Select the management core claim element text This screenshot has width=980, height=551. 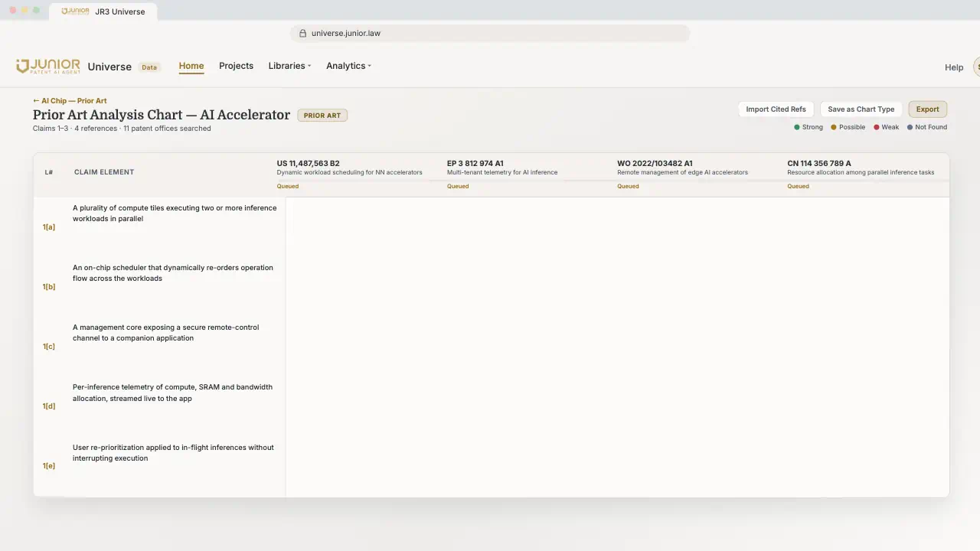pos(166,333)
